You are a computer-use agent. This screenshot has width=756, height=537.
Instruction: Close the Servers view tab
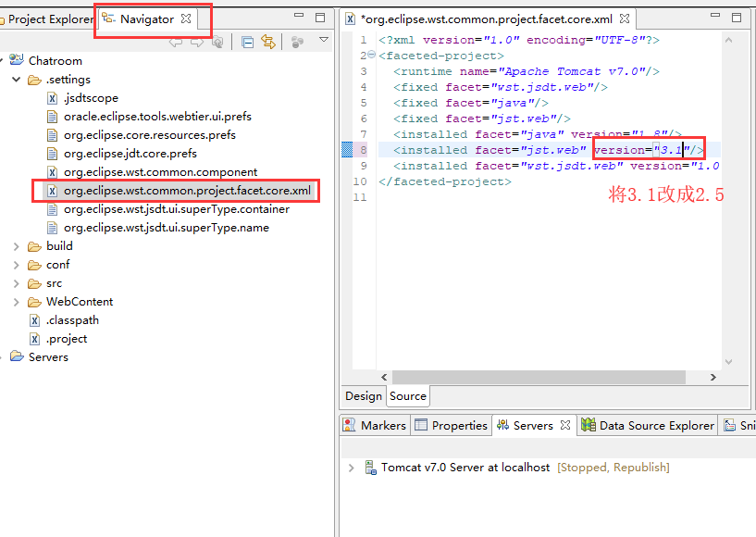[x=565, y=425]
